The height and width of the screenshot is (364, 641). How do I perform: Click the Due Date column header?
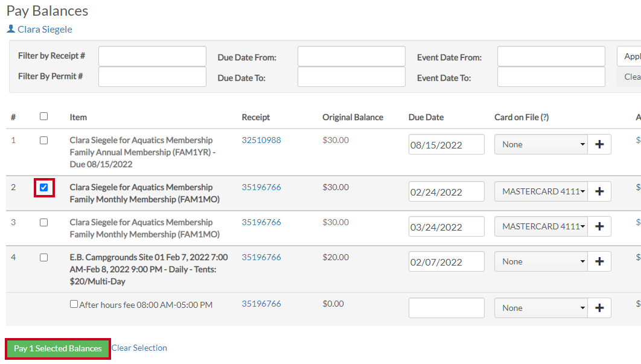(426, 117)
